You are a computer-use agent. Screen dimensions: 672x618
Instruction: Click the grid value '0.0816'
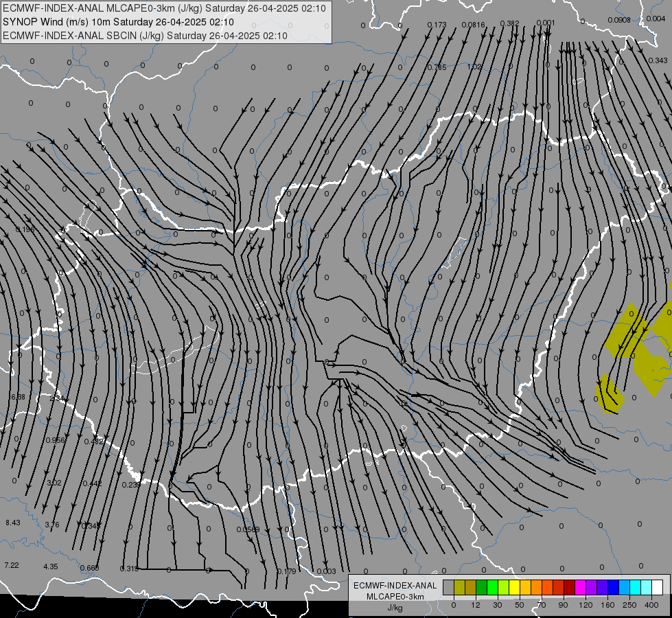(x=473, y=25)
